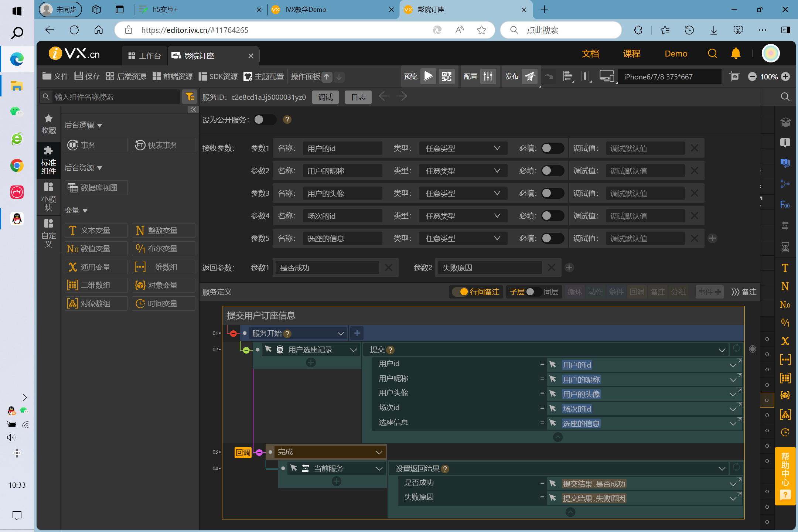Screen dimensions: 798x532
Task: Add a 文本变量 text variable
Action: pos(96,231)
